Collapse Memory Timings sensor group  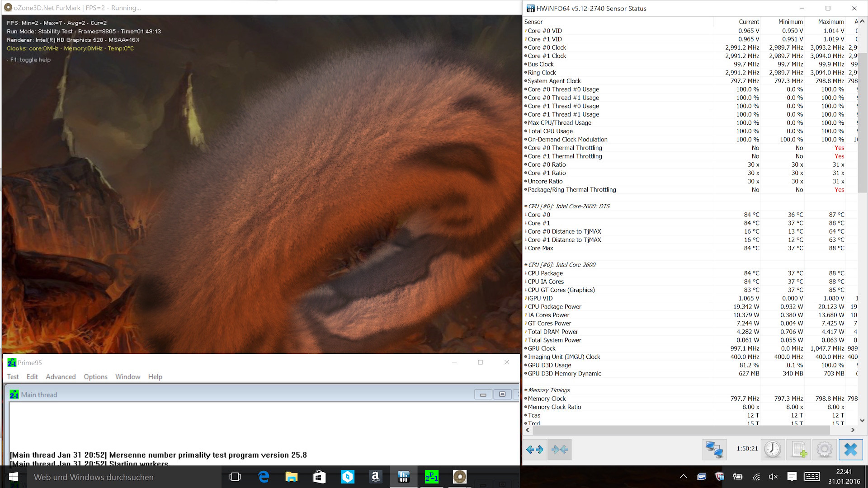coord(526,390)
